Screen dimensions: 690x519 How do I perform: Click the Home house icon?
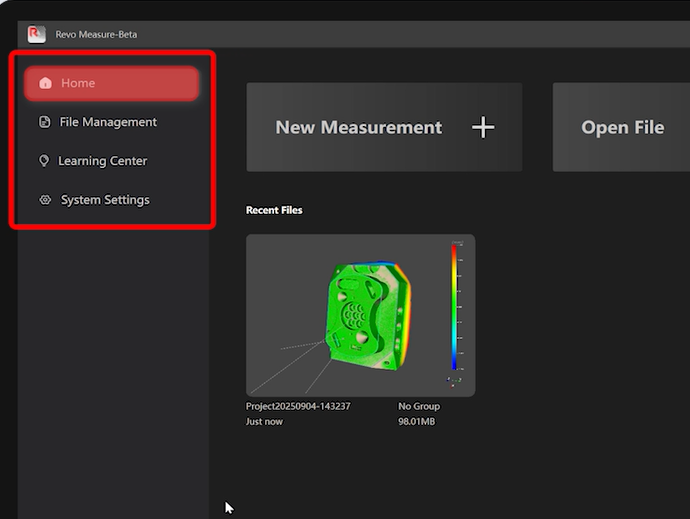point(45,83)
